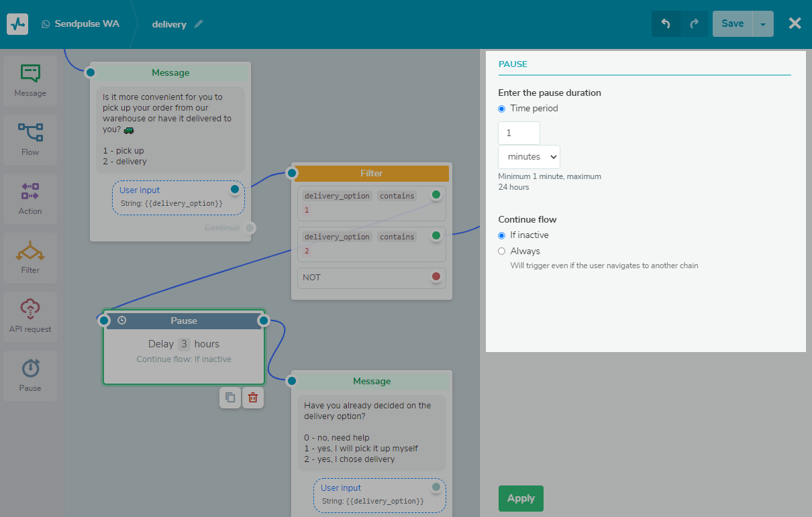812x517 pixels.
Task: Add a Pause block from sidebar
Action: [x=30, y=376]
